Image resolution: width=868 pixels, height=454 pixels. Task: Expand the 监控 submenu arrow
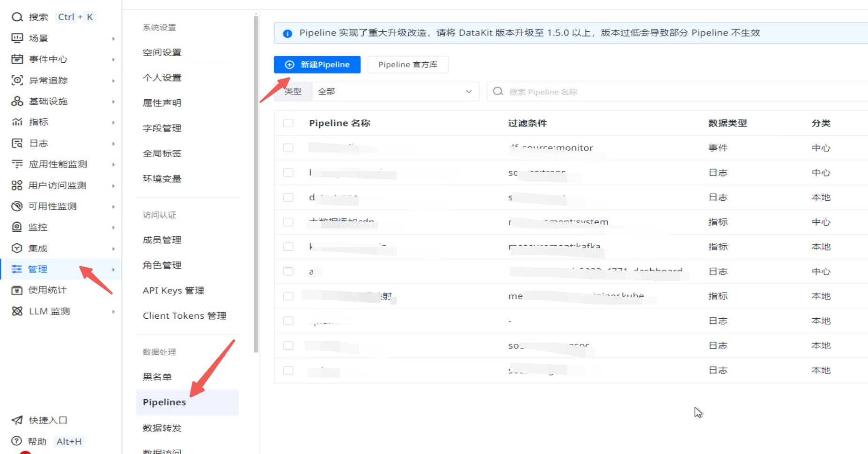pyautogui.click(x=113, y=227)
